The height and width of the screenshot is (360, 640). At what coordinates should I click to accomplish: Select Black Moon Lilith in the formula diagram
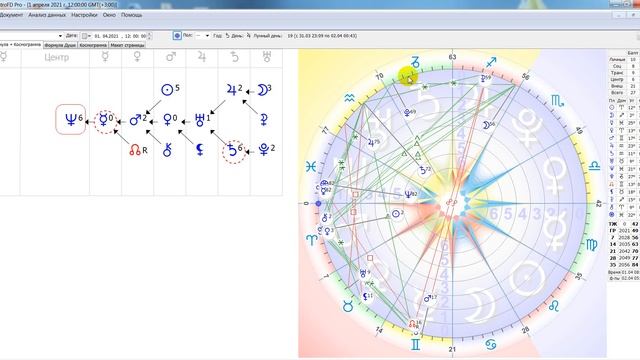[200, 150]
